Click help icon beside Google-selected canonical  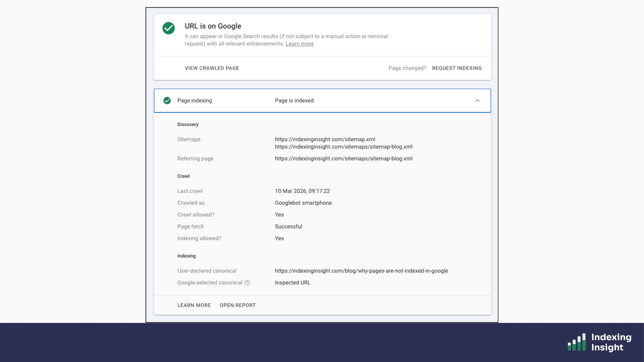click(247, 283)
